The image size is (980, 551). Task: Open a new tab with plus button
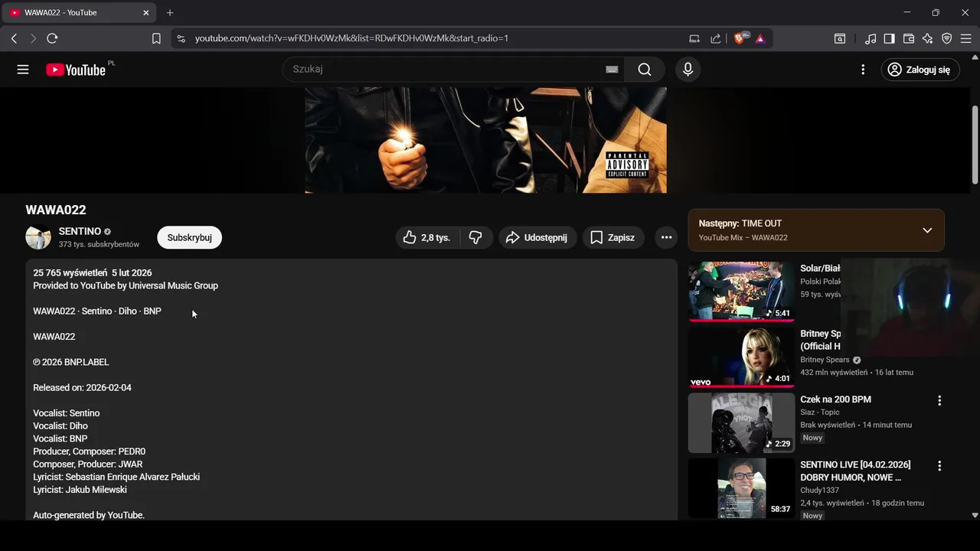pyautogui.click(x=170, y=13)
